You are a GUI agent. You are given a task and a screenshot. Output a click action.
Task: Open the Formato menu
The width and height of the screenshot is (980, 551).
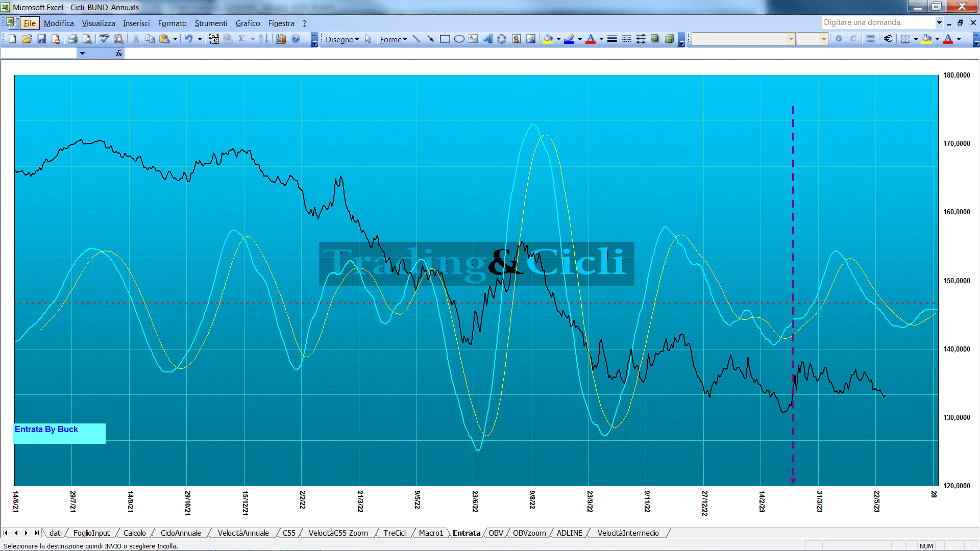coord(172,23)
